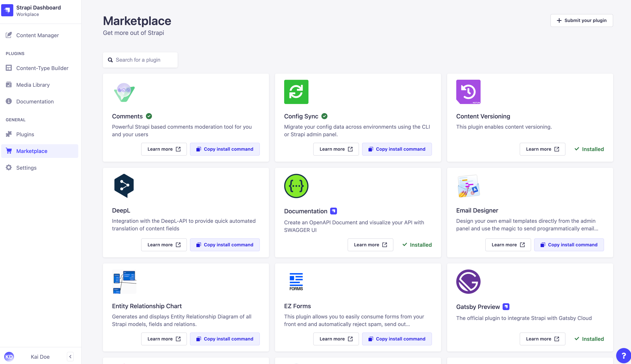
Task: Open Settings via the gear icon
Action: 9,168
